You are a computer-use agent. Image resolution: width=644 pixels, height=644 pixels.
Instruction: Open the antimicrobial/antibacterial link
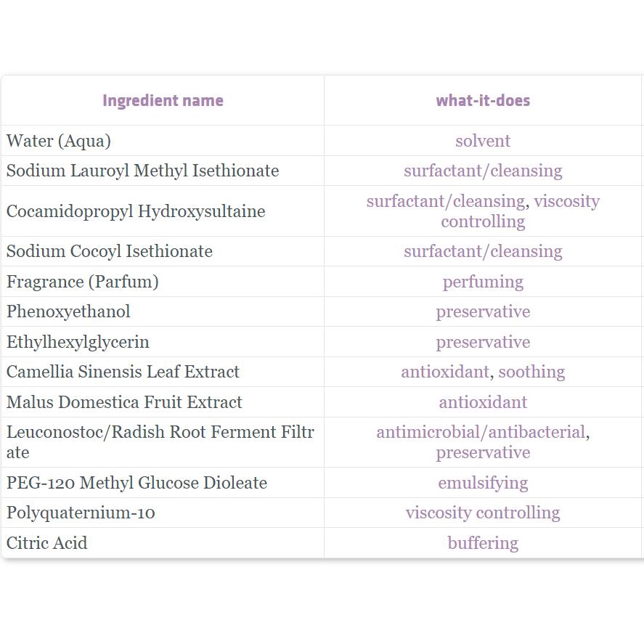tap(481, 432)
